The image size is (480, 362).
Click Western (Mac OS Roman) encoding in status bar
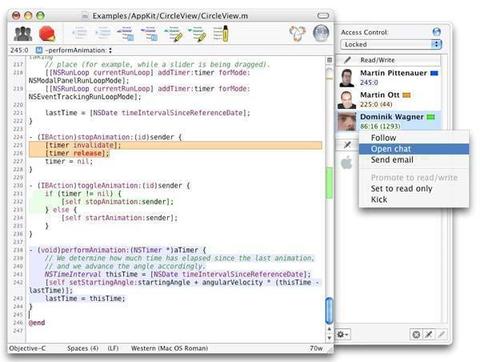click(x=169, y=348)
